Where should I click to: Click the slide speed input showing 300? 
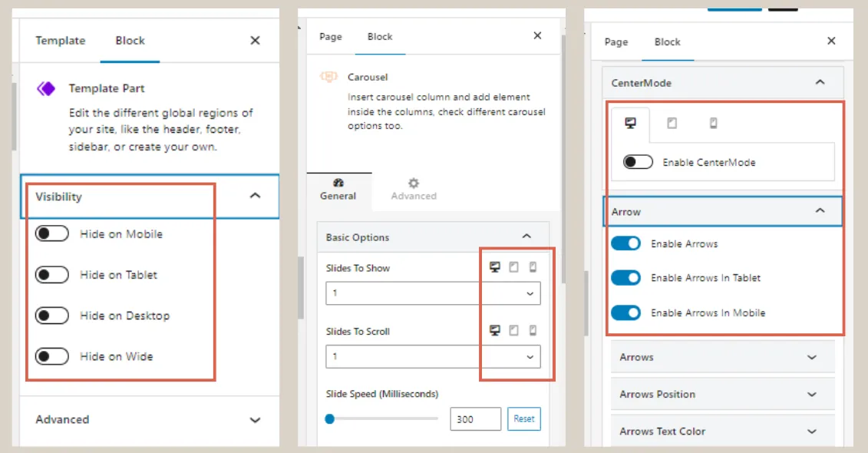tap(475, 418)
